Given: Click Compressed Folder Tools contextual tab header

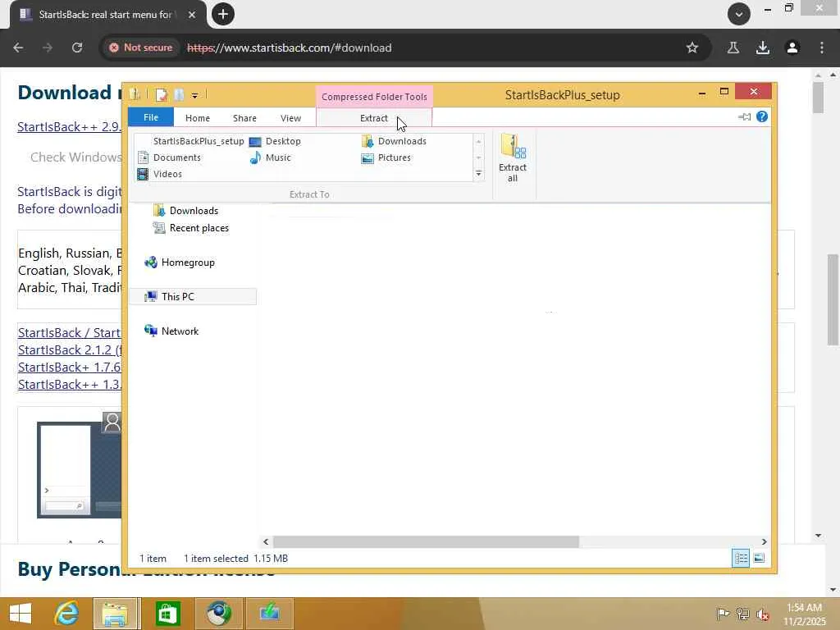Looking at the screenshot, I should tap(374, 97).
